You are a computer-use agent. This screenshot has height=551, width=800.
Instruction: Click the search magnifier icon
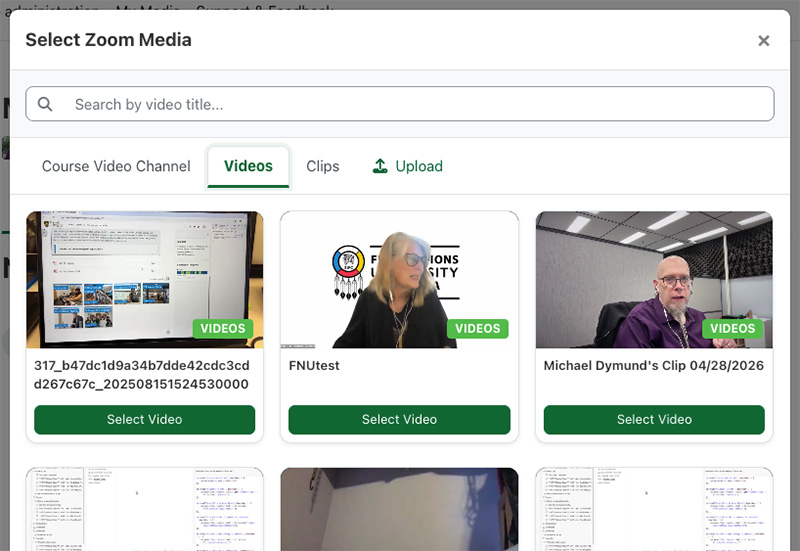click(x=45, y=104)
